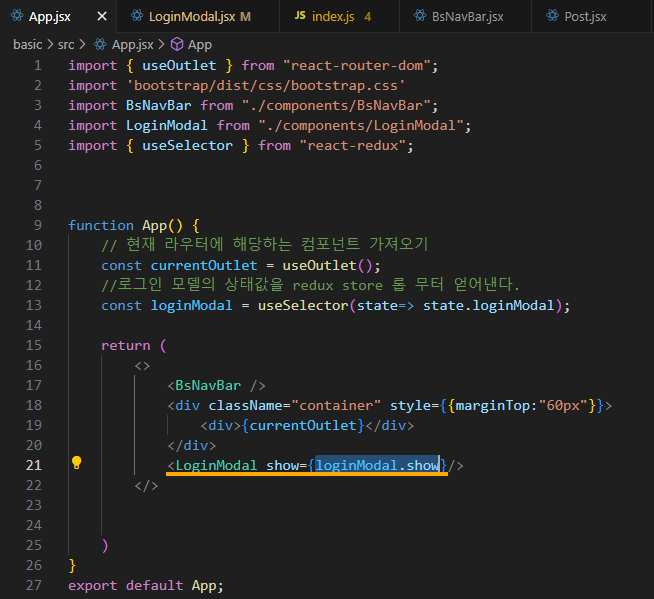Click the BsNavBar tag on line 17
The image size is (654, 599).
pyautogui.click(x=208, y=385)
